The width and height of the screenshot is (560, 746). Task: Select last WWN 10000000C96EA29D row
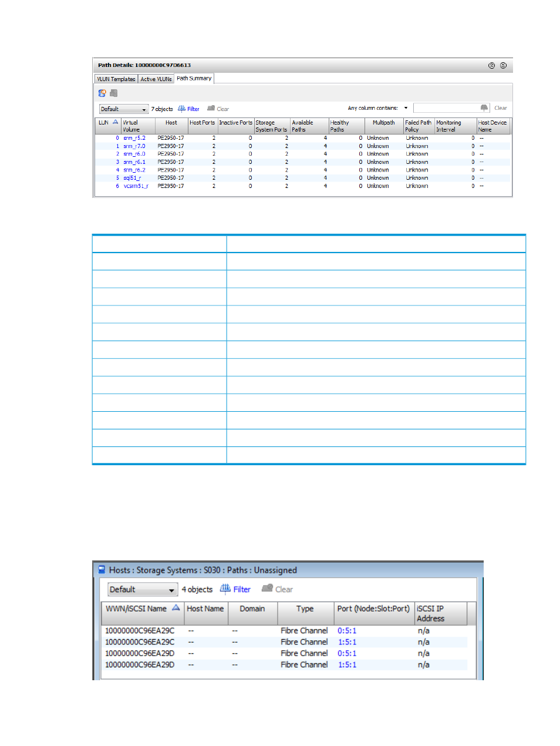(x=140, y=665)
